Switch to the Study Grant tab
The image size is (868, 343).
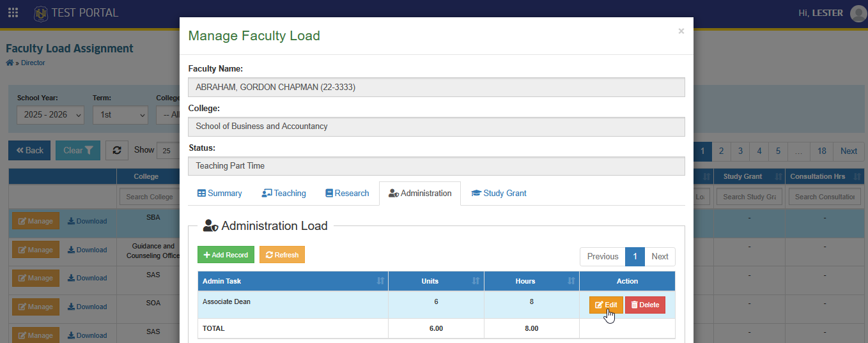[499, 193]
